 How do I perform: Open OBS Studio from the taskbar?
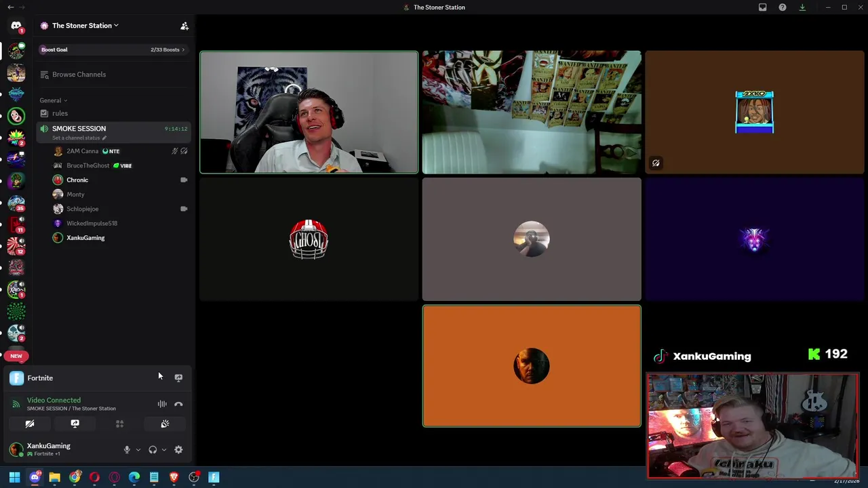[x=194, y=477]
